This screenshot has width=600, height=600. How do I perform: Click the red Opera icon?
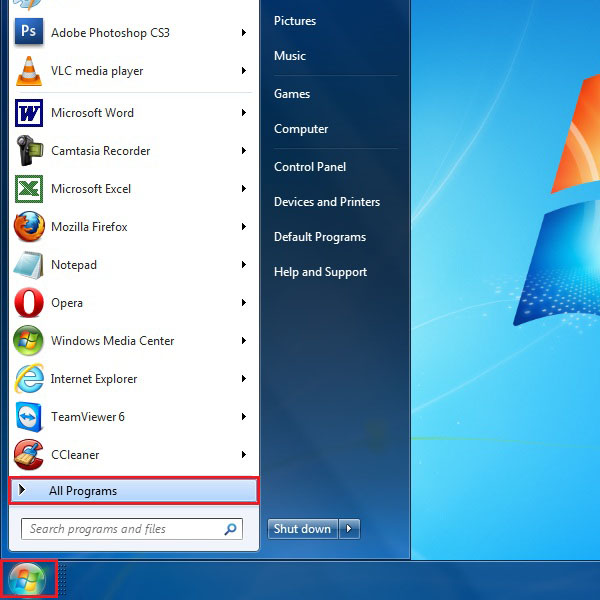click(x=29, y=303)
